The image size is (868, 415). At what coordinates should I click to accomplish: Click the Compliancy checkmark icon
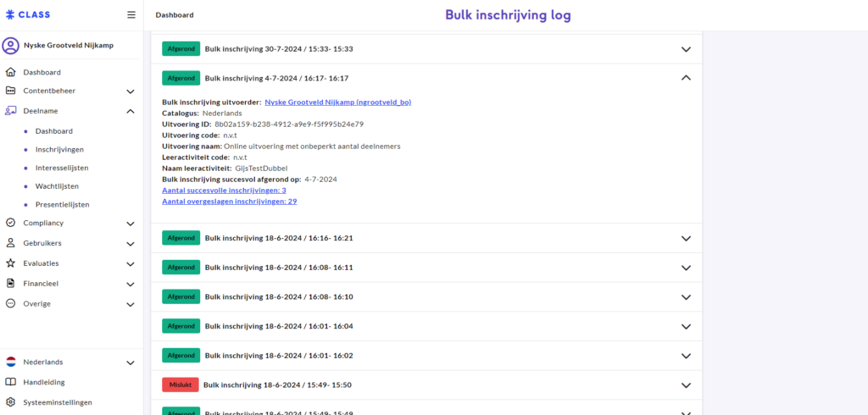pos(10,223)
